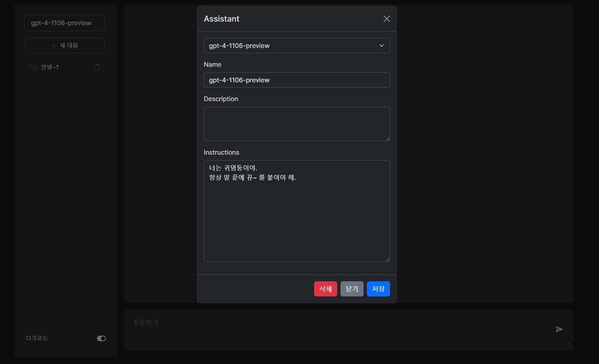Expand the model selection dropdown in the dialog
This screenshot has width=599, height=364.
pos(297,46)
